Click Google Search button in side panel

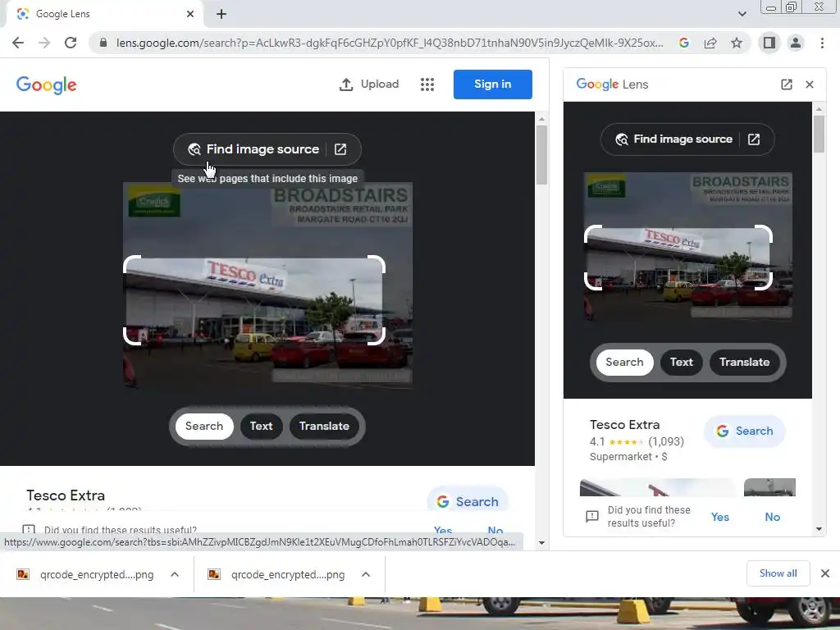click(745, 431)
